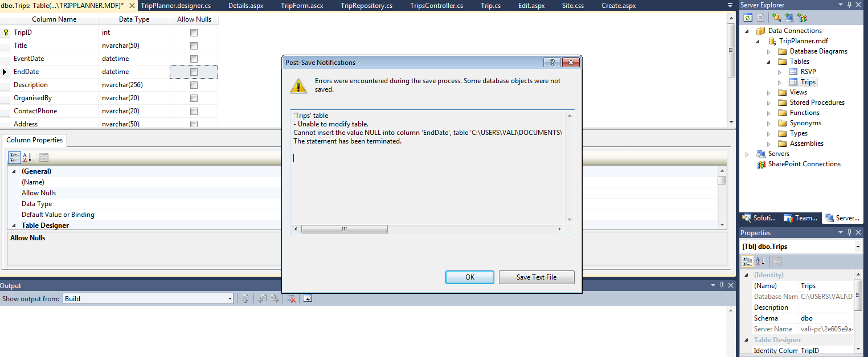Click Alphabetical sort icon in Properties panel
Screen dimensions: 868x357
760,261
